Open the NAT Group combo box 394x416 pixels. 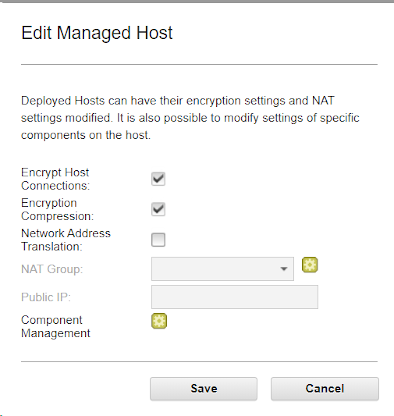click(x=222, y=269)
